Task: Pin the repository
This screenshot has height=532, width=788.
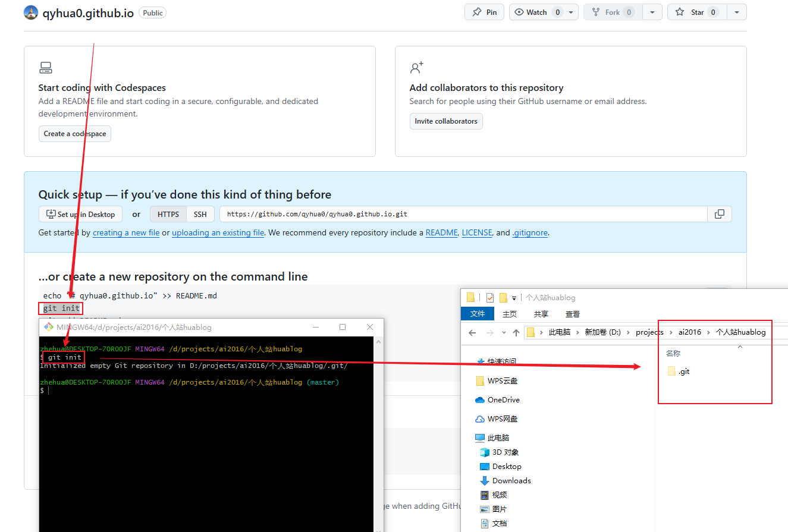Action: tap(484, 12)
